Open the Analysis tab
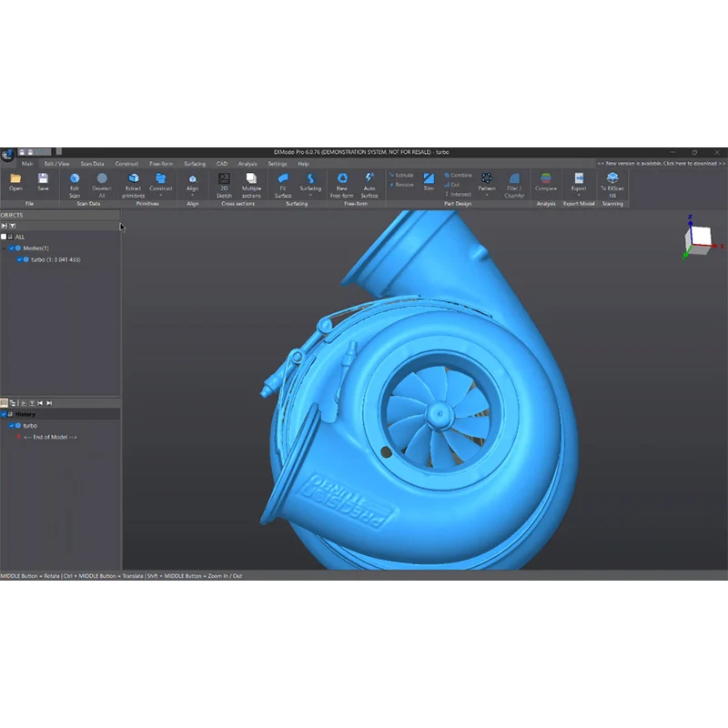 coord(247,164)
